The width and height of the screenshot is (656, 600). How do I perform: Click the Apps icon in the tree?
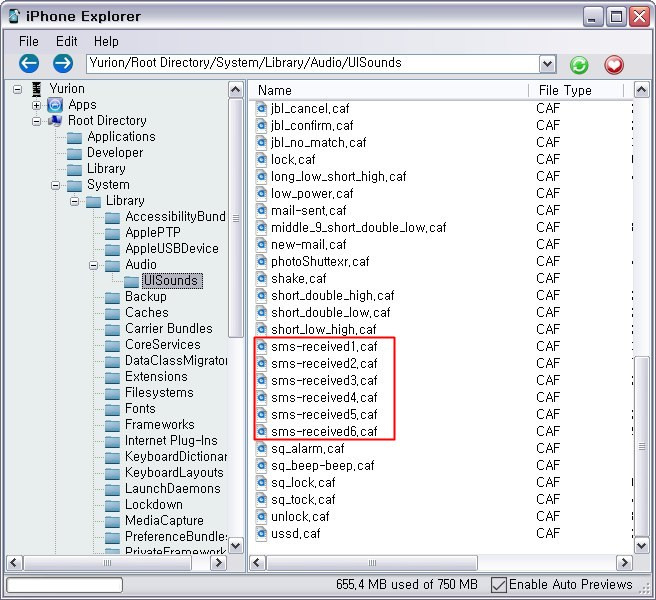(55, 105)
